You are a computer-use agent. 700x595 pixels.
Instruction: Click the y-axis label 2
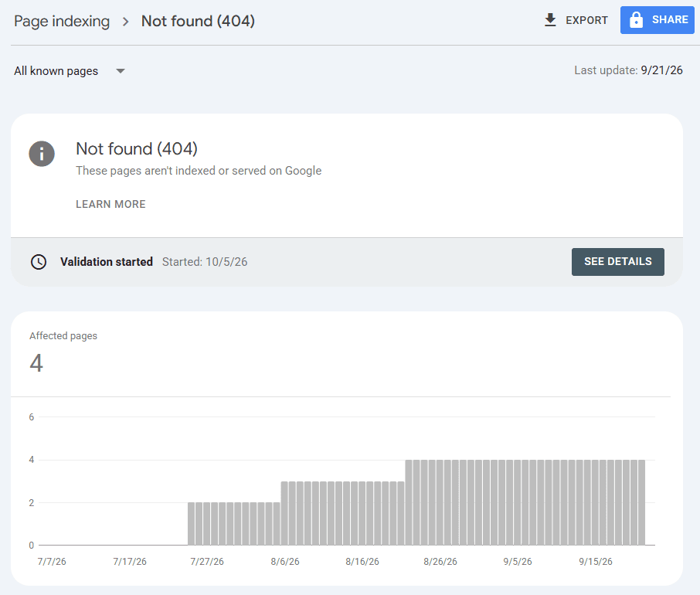[31, 502]
